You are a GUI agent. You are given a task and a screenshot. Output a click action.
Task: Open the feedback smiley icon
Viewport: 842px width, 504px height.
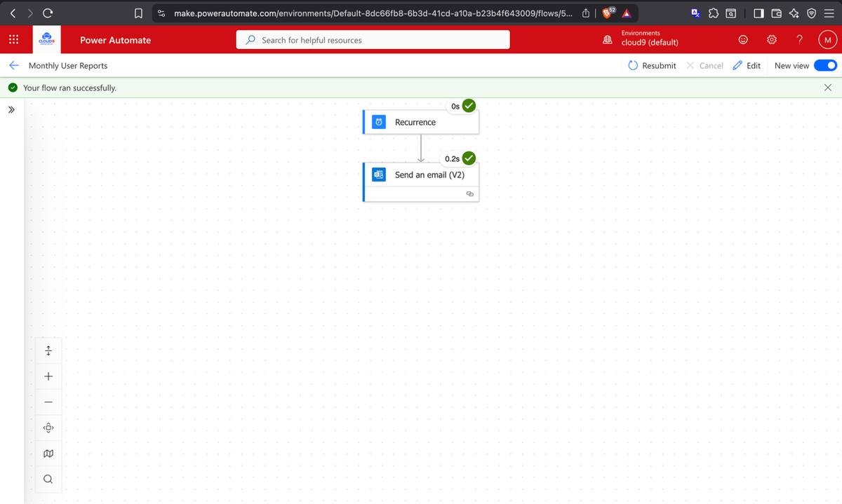tap(742, 40)
